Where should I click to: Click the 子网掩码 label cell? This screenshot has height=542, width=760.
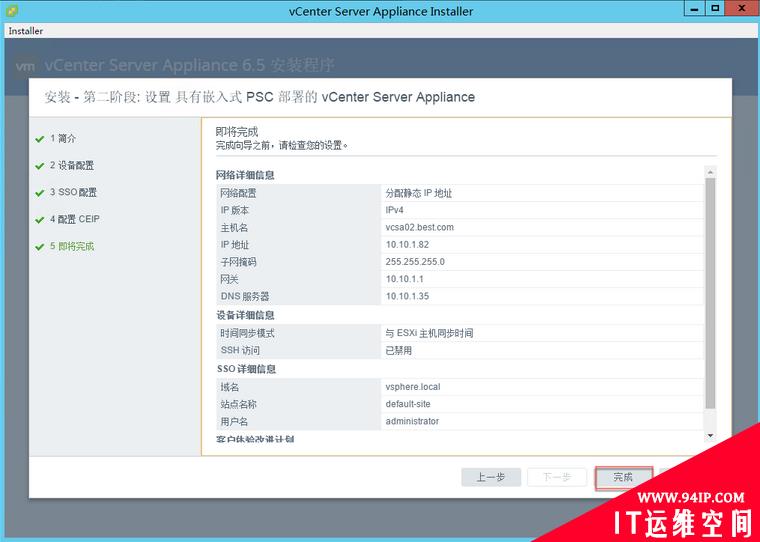[299, 262]
